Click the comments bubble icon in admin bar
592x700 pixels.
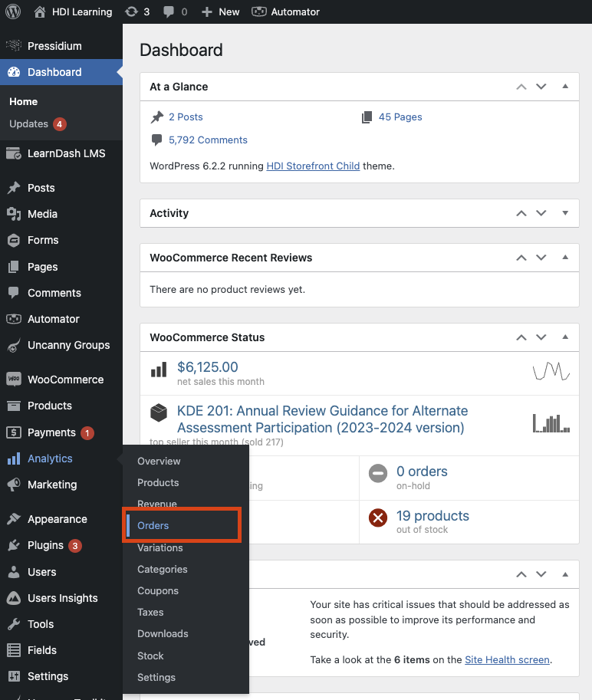click(169, 12)
